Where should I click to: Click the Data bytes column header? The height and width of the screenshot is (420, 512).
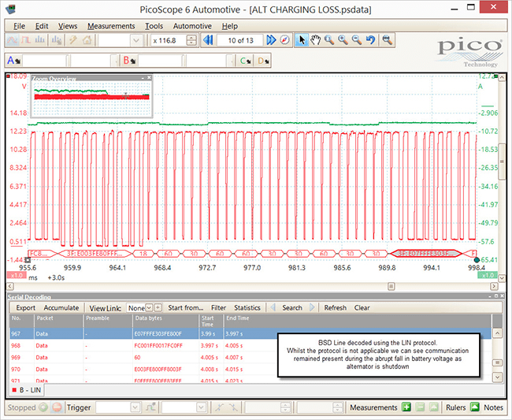(x=165, y=321)
